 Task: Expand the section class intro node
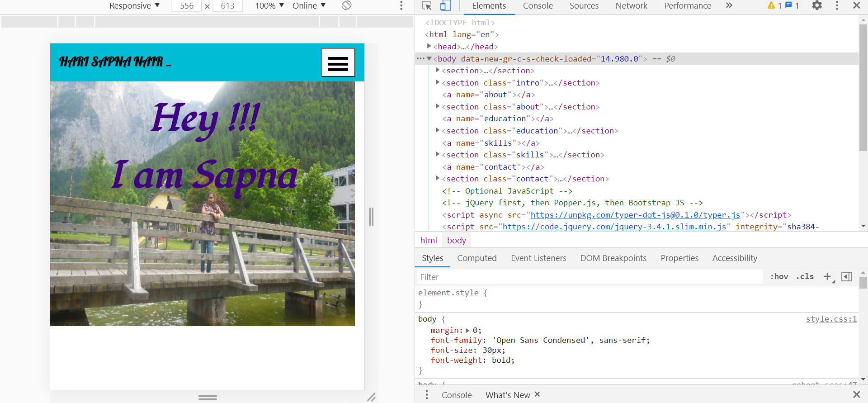click(x=438, y=82)
